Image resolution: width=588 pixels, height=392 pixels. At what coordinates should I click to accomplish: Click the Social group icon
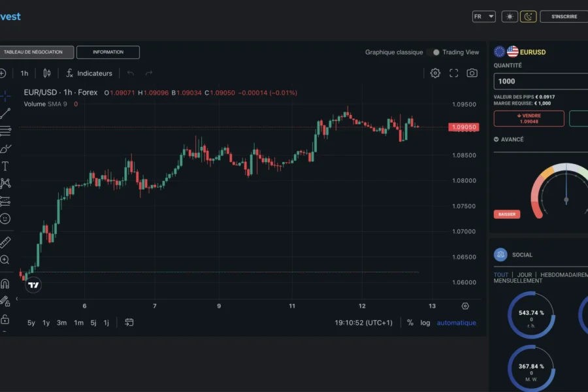(500, 255)
